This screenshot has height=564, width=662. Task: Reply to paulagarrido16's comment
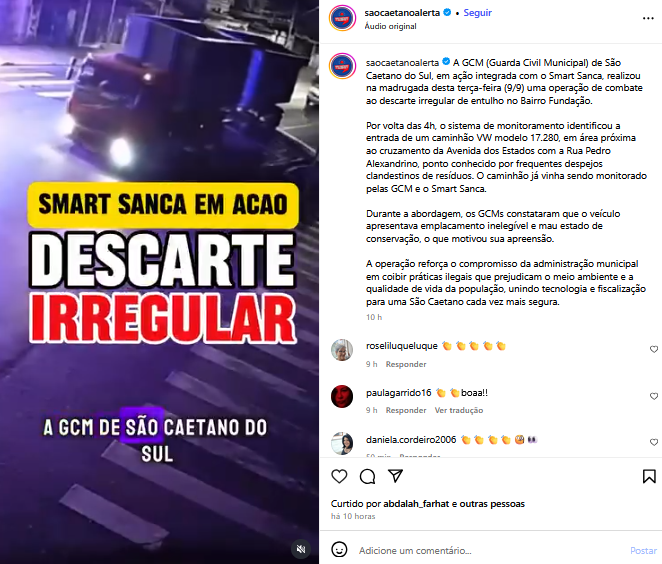coord(406,410)
